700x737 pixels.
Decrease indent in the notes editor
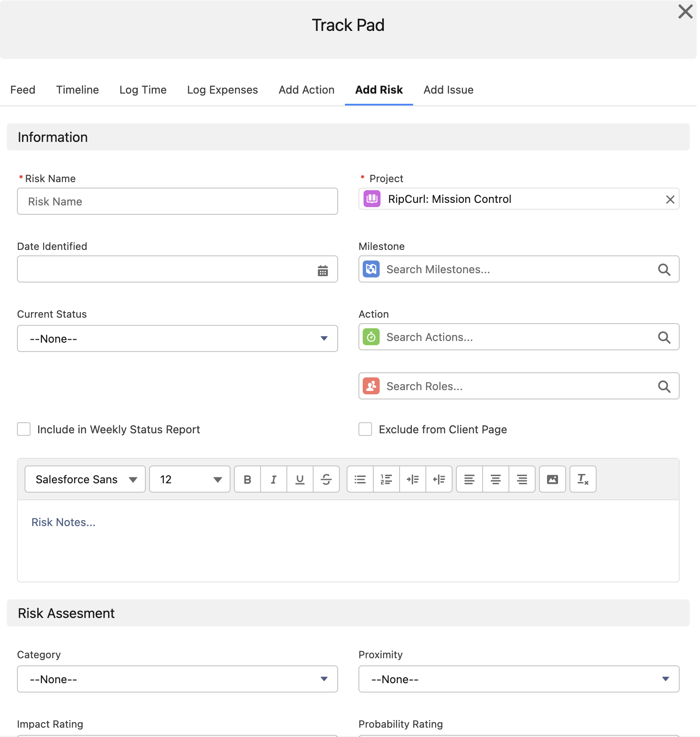pyautogui.click(x=439, y=479)
